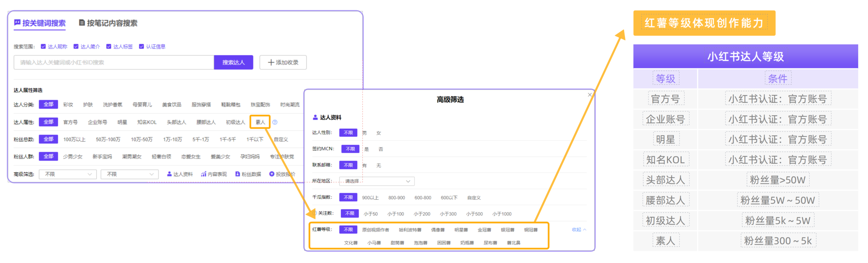The height and width of the screenshot is (263, 868).
Task: Open the first 高级筛选 不限 dropdown
Action: [68, 174]
